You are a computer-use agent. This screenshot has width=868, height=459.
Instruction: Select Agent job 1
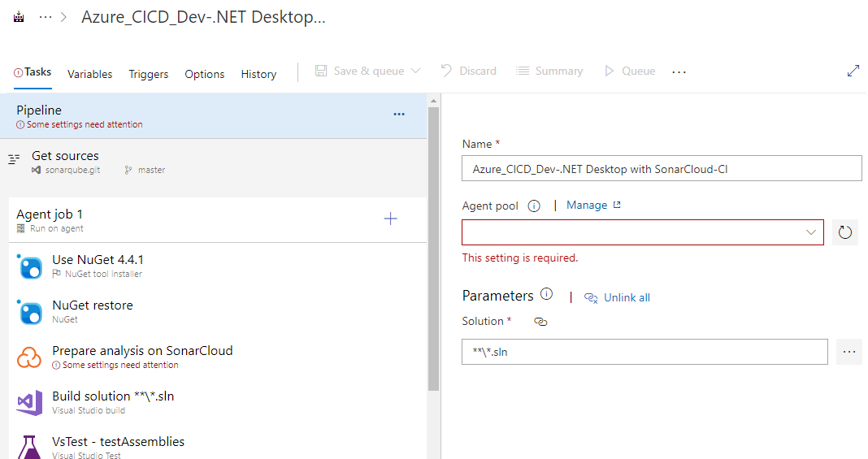coord(218,220)
